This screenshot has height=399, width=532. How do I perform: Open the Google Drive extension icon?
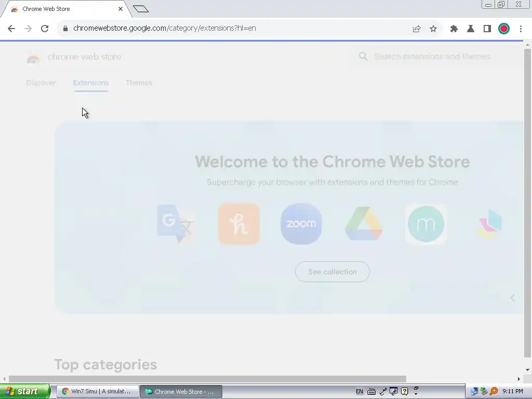(364, 224)
